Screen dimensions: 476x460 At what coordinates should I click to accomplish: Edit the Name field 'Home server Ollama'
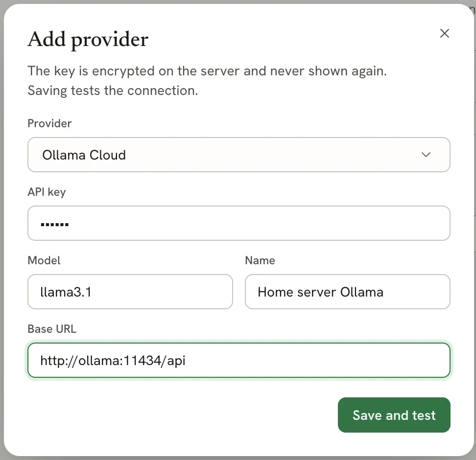348,292
